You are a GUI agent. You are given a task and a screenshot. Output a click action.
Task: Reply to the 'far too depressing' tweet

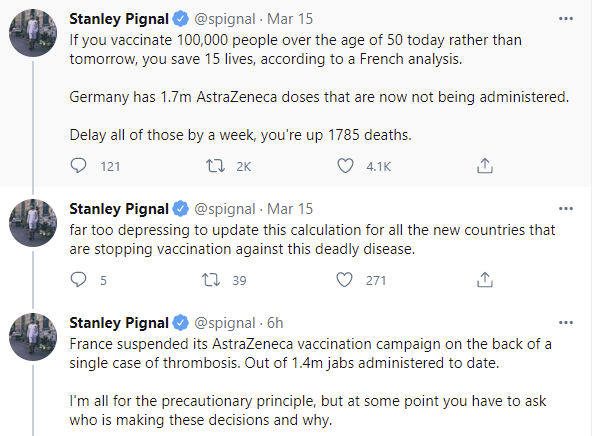(83, 280)
